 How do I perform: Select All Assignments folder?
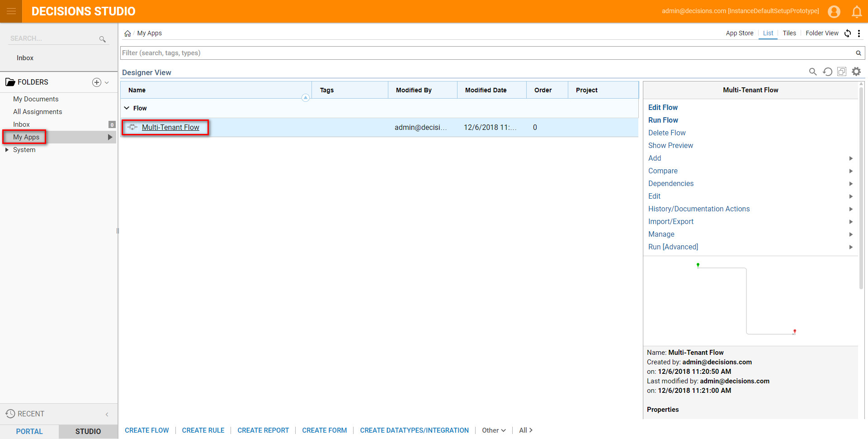(38, 112)
